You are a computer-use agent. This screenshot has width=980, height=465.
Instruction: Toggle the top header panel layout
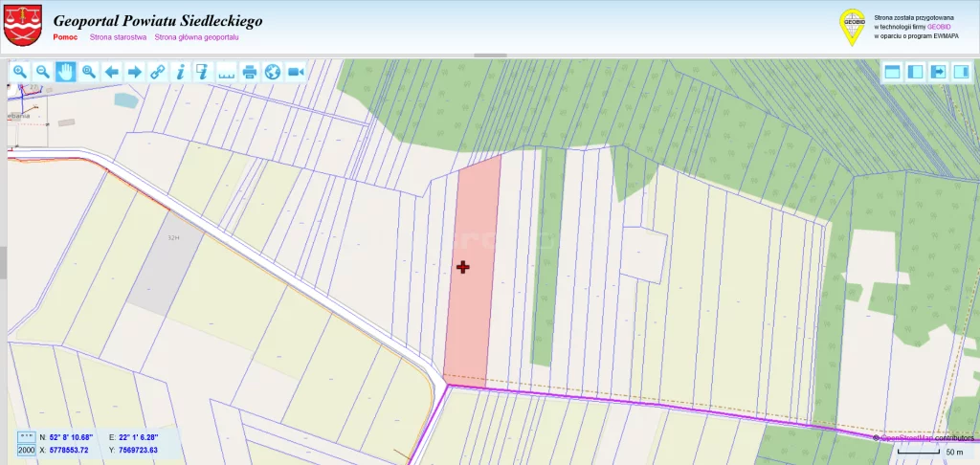click(x=892, y=72)
